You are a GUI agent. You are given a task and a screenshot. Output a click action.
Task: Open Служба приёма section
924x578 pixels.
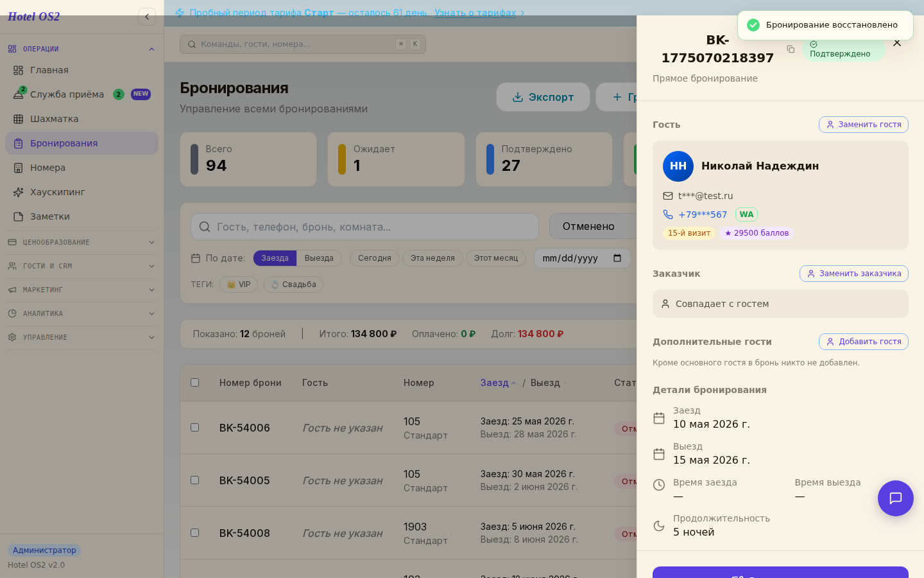coord(81,94)
